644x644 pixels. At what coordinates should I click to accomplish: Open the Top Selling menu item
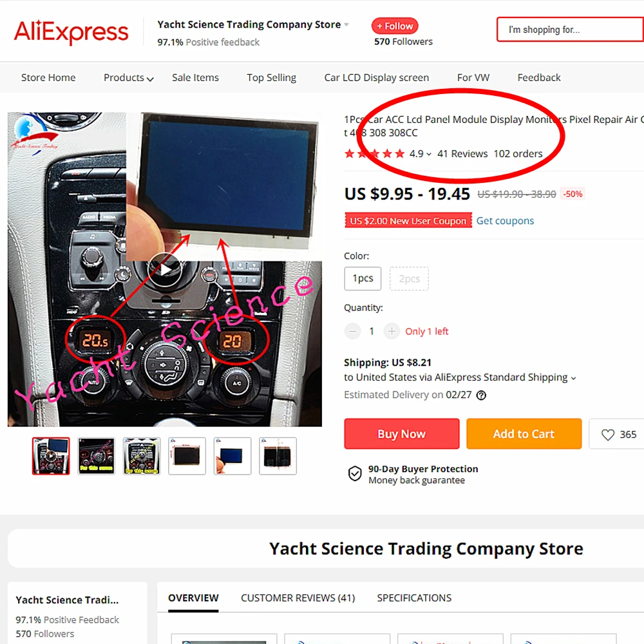[x=272, y=78]
